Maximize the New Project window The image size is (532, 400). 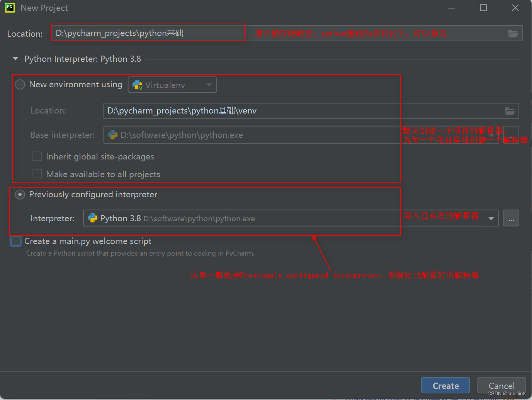[483, 8]
